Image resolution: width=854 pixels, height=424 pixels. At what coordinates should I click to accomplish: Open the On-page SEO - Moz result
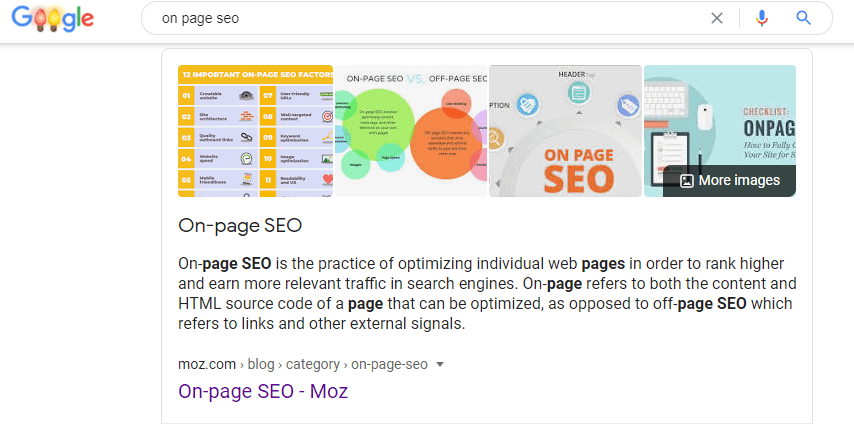(x=262, y=391)
